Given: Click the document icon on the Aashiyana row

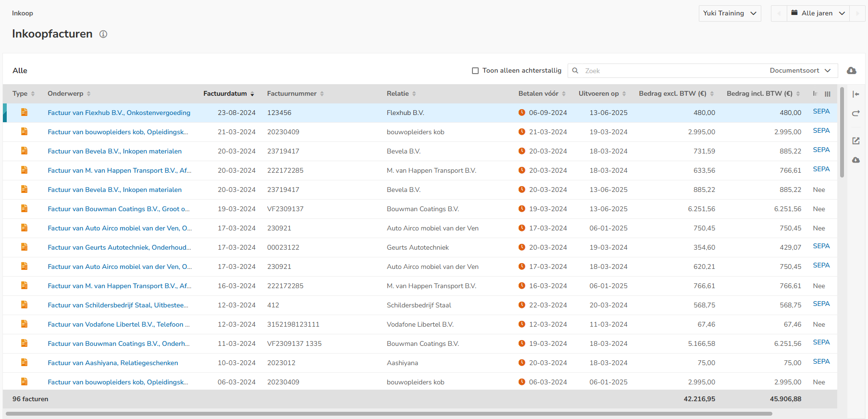Looking at the screenshot, I should (24, 363).
